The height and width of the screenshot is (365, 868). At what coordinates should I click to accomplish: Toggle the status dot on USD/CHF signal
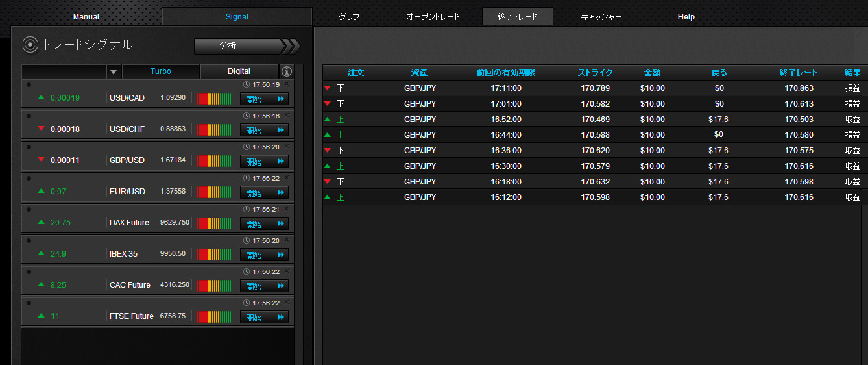click(29, 116)
